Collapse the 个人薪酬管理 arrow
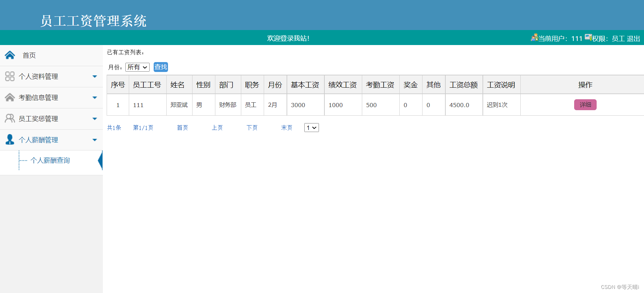The image size is (644, 293). coord(95,140)
